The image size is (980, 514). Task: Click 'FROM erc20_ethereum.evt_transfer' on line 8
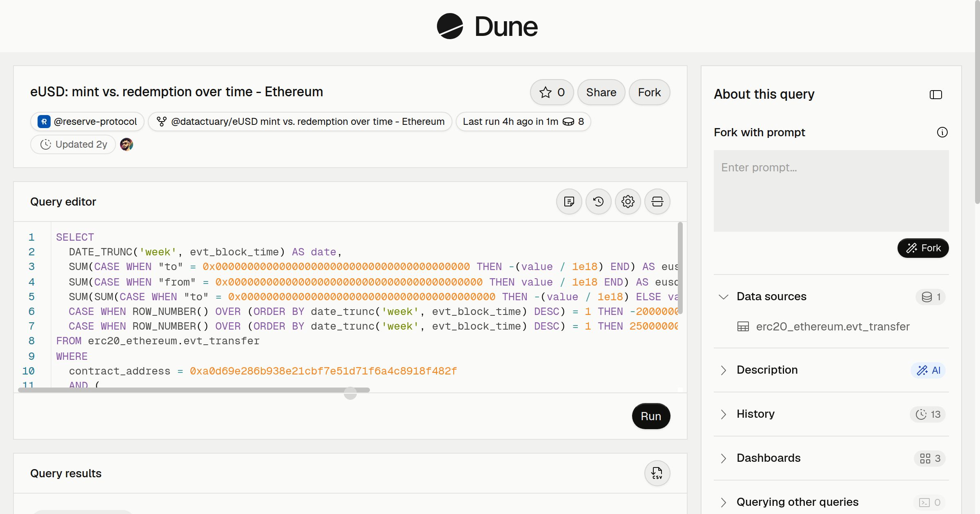[x=158, y=341]
